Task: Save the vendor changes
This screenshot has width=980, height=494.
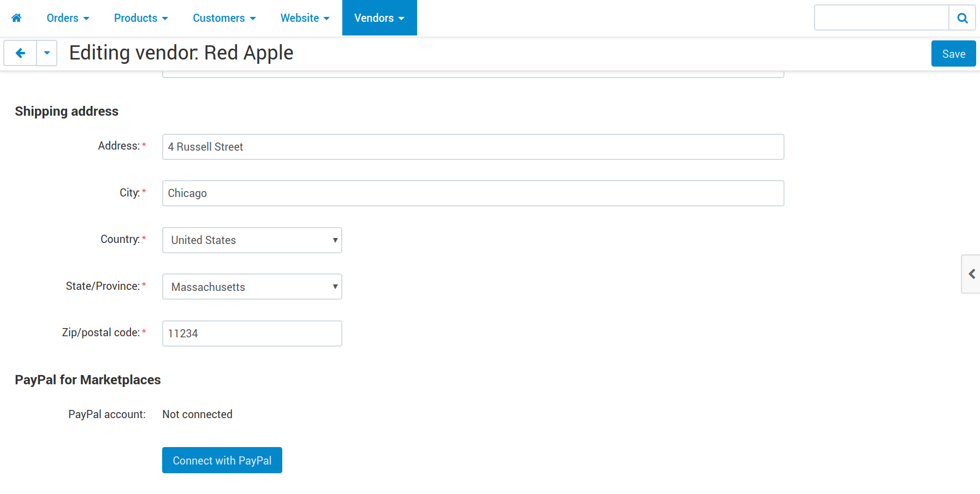Action: [953, 53]
